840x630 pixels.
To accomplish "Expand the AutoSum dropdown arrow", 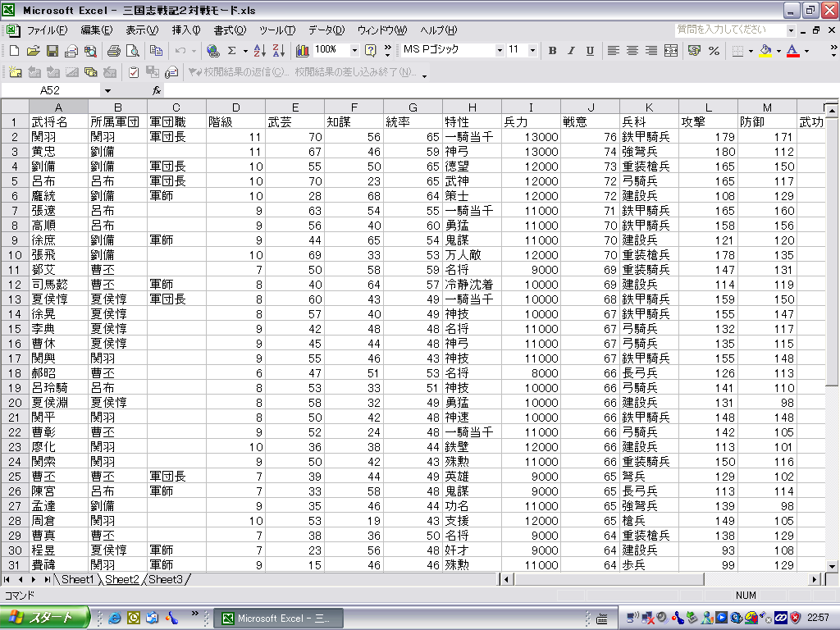I will point(245,51).
